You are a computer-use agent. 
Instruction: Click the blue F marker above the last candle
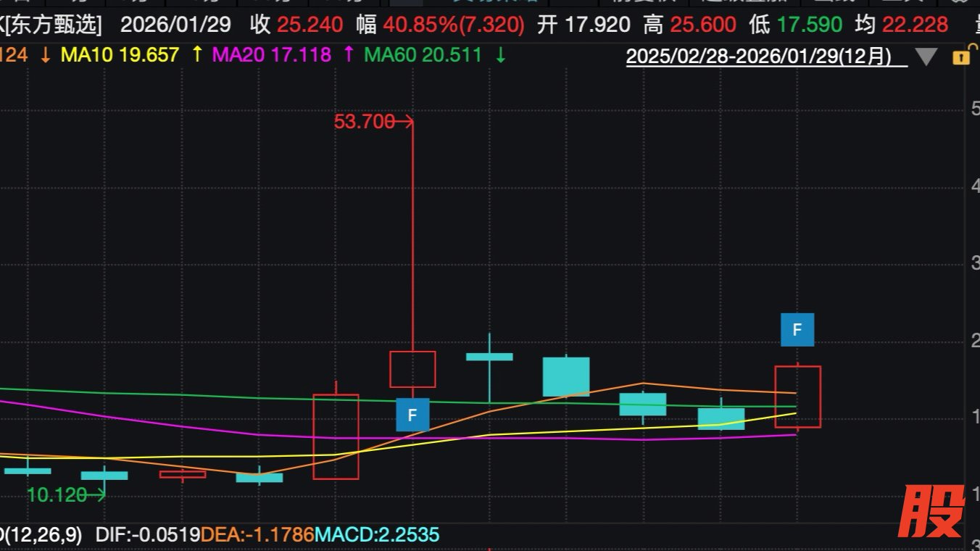pyautogui.click(x=797, y=330)
